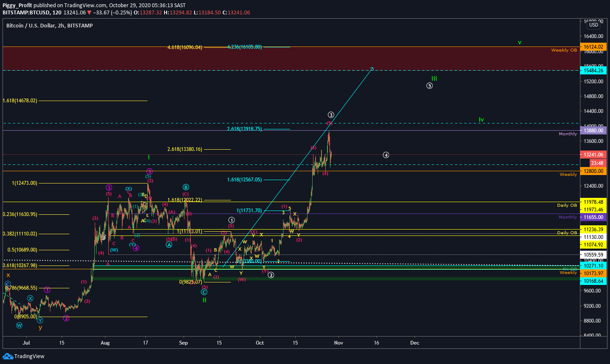This screenshot has height=364, width=610.
Task: Select the 0.5(10689.00) Fibonacci label
Action: [22, 250]
